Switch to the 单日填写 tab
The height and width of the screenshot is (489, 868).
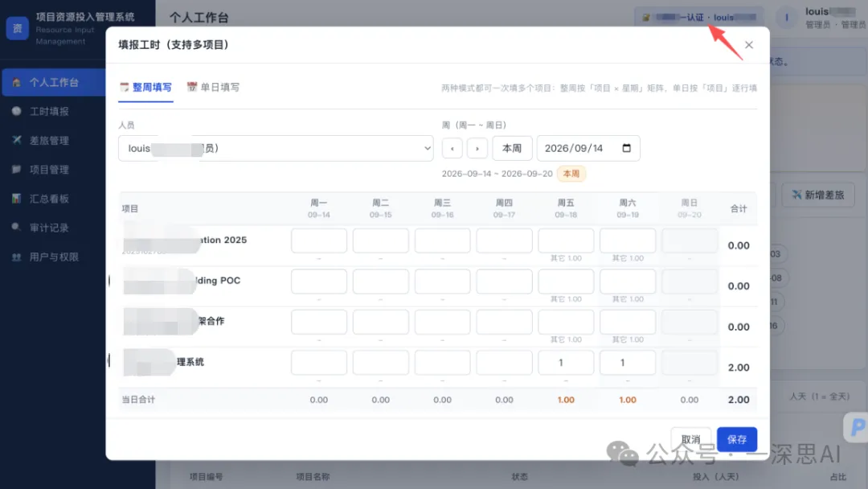point(213,88)
